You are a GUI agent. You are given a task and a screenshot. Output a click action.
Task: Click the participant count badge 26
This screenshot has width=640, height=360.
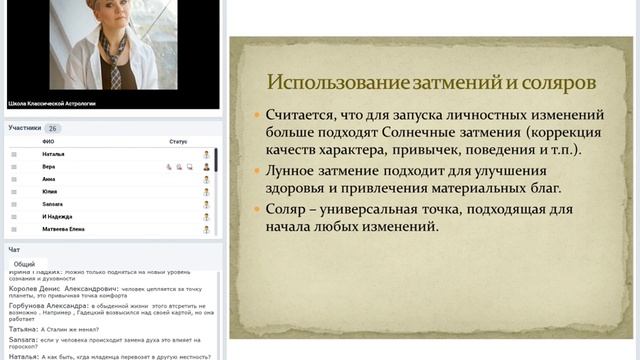(x=53, y=129)
